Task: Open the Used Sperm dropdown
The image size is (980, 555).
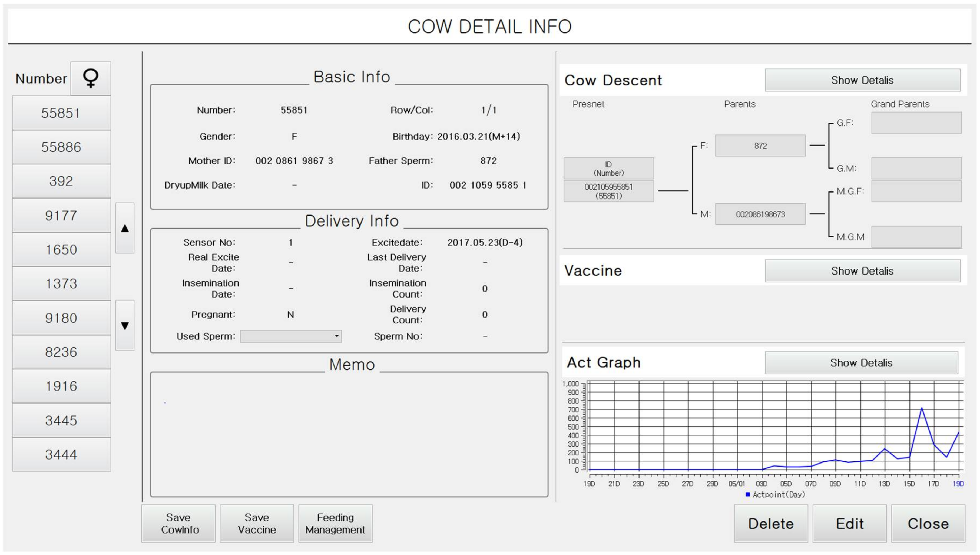Action: (x=291, y=336)
